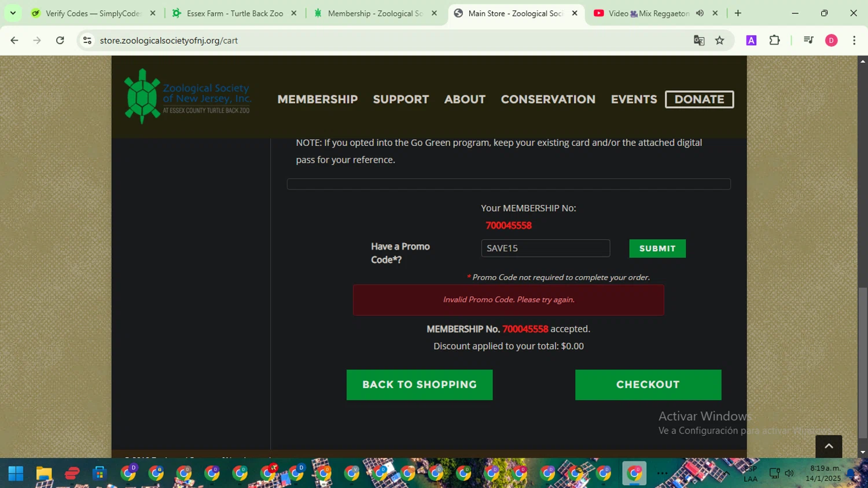Click the Have a Promo Code label
The height and width of the screenshot is (488, 868).
400,253
